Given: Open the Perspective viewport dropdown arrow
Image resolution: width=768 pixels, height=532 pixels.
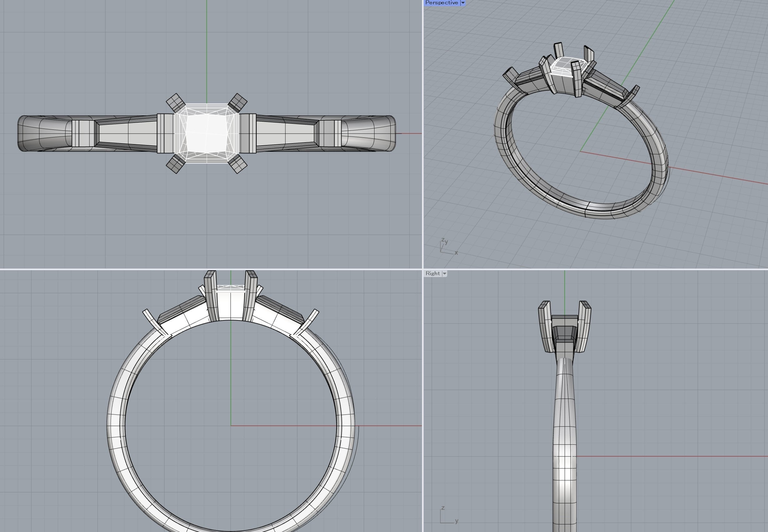Looking at the screenshot, I should pyautogui.click(x=463, y=3).
